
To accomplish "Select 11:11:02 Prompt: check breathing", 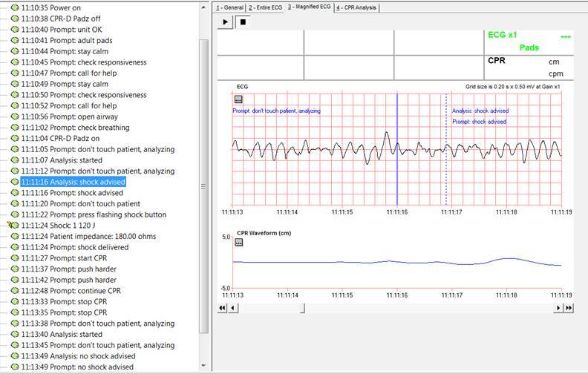I will [x=75, y=128].
